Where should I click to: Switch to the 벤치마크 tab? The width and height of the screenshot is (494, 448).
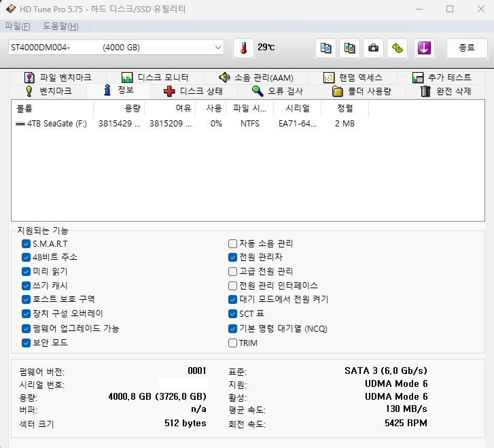pos(48,91)
